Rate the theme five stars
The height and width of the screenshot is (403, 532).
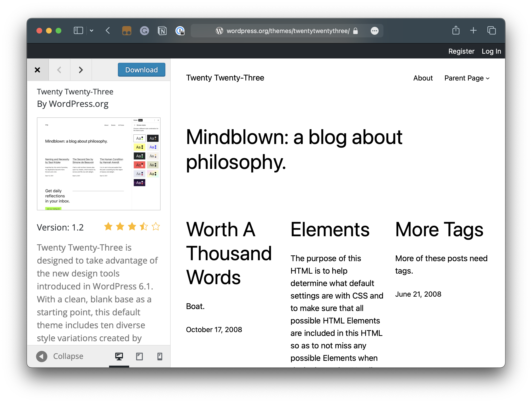pyautogui.click(x=156, y=226)
